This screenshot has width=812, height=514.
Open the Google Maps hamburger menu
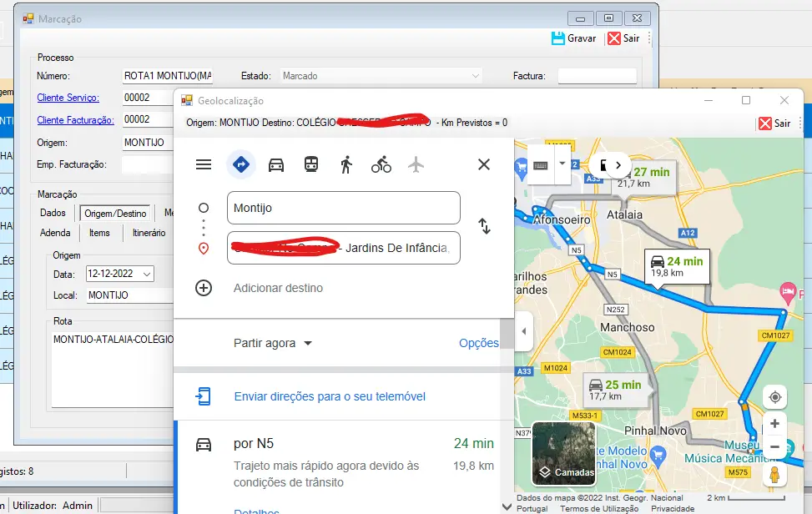click(204, 164)
